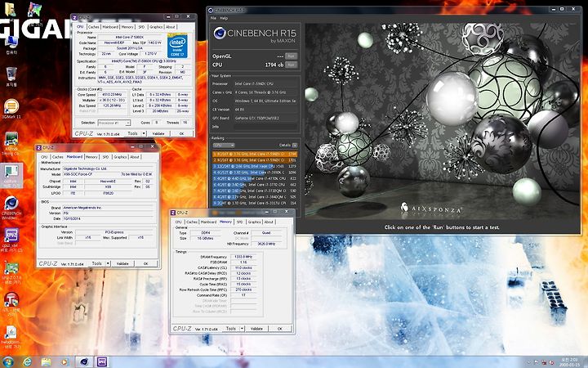
Task: Toggle the Details checkbox in Cinebench ranking
Action: 295,146
